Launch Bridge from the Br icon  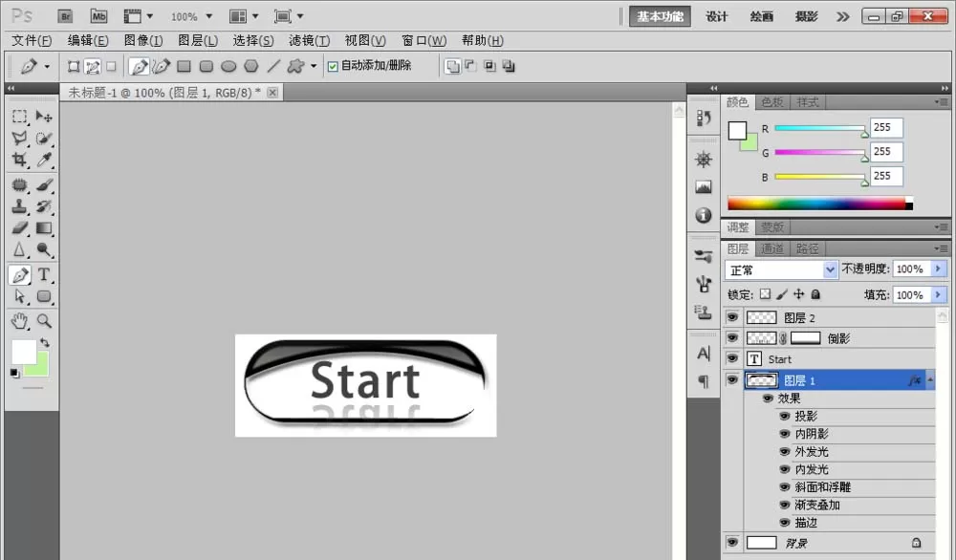click(65, 16)
